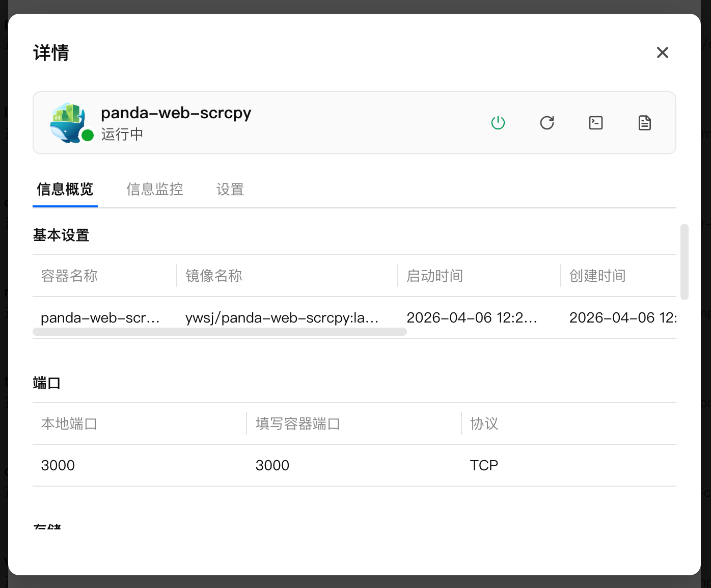Click the vertical scrollbar on dialog right
711x588 pixels.
click(684, 261)
